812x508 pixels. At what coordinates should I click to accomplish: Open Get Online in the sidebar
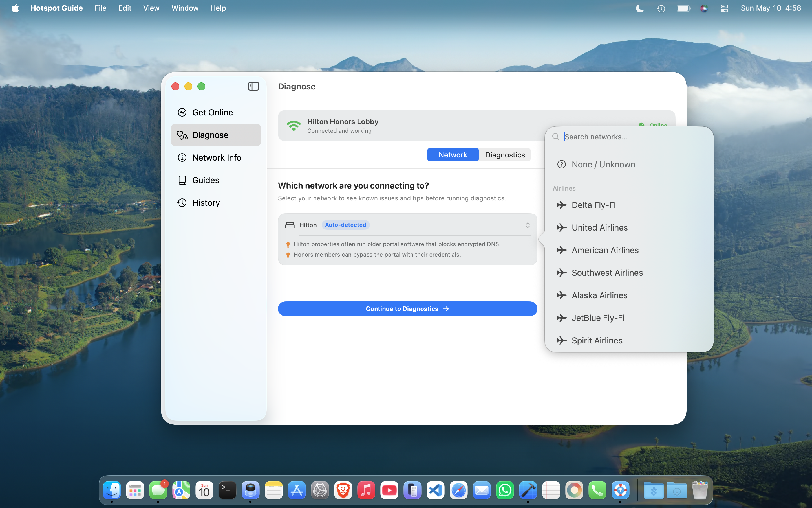point(216,112)
